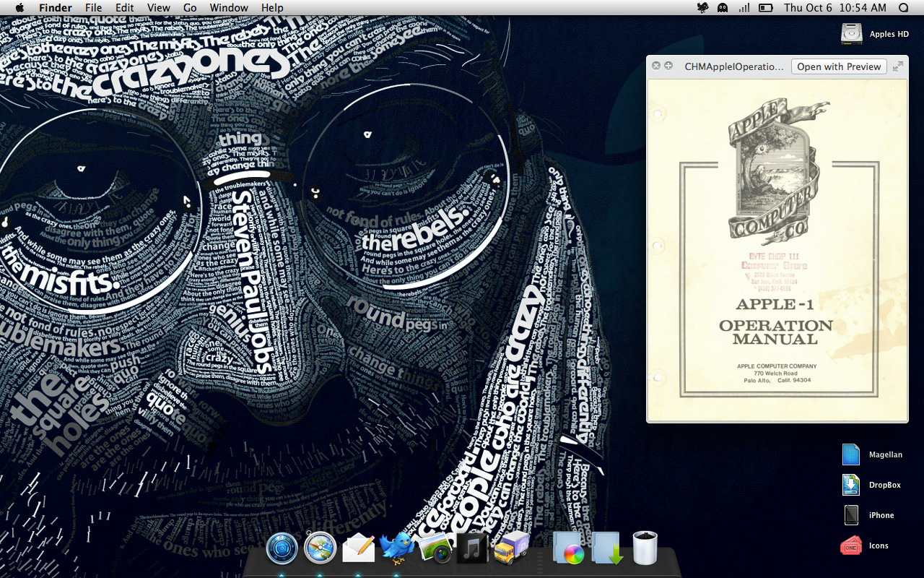Enter full screen in Quick Look window
924x578 pixels.
click(x=898, y=66)
